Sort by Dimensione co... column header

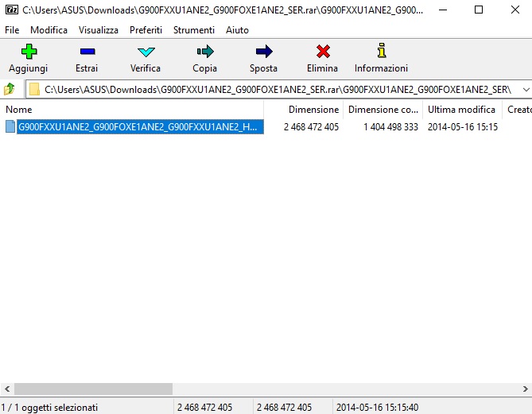pyautogui.click(x=383, y=109)
